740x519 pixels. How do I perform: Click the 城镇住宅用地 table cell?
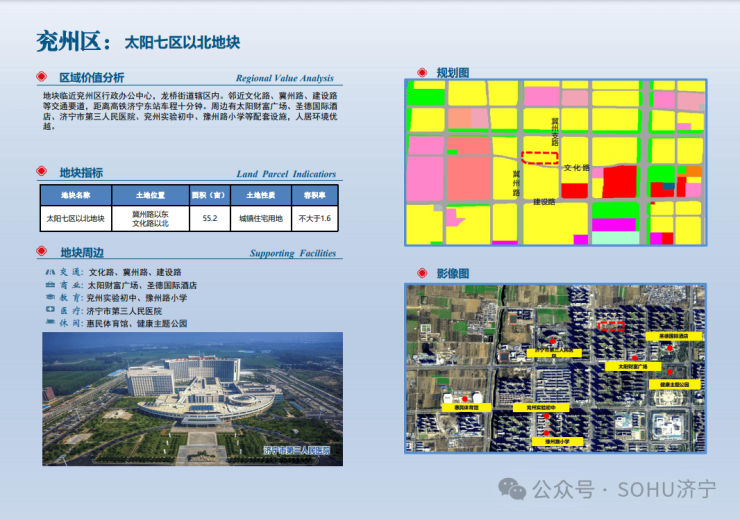coord(261,218)
